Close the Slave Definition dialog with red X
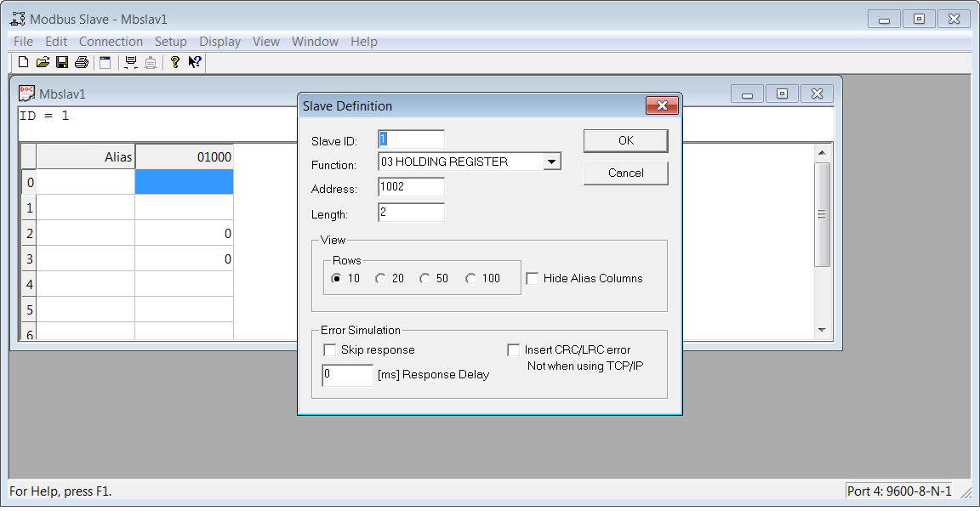Image resolution: width=980 pixels, height=511 pixels. [x=662, y=105]
